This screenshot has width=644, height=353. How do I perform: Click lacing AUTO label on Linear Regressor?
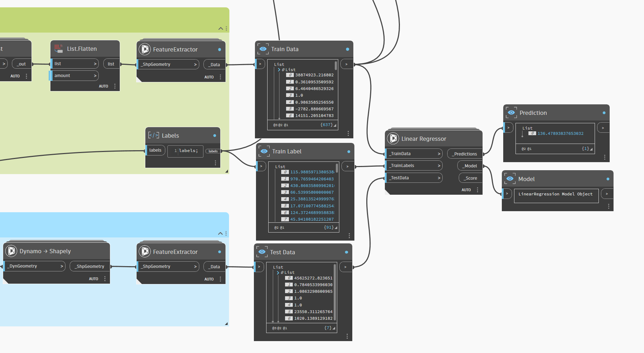[466, 190]
